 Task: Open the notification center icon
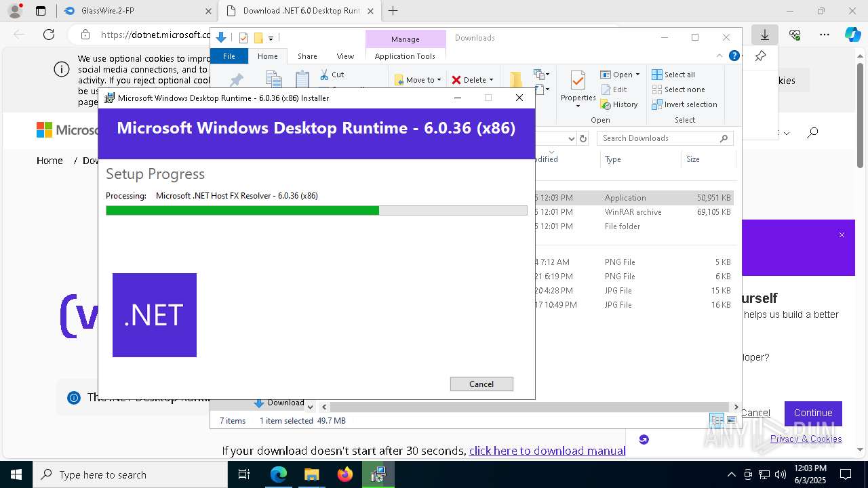tap(846, 474)
